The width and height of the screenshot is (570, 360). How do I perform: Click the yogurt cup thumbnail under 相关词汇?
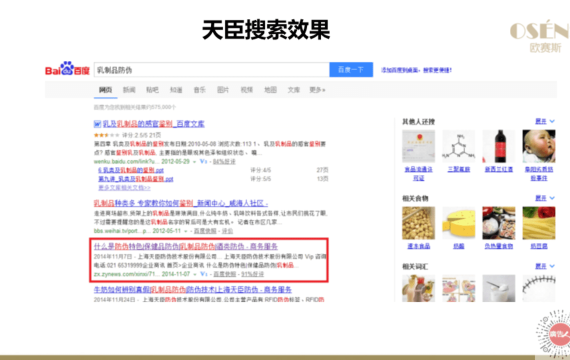(x=499, y=288)
